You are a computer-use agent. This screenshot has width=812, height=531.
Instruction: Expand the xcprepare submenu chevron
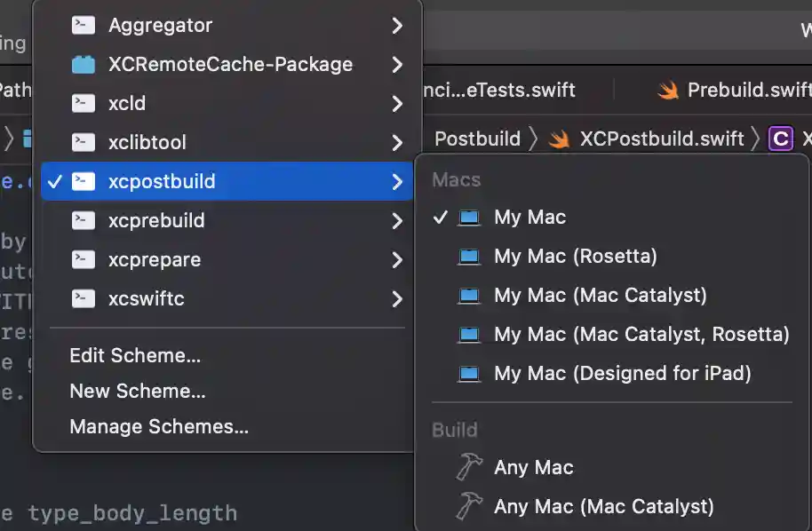pyautogui.click(x=397, y=260)
